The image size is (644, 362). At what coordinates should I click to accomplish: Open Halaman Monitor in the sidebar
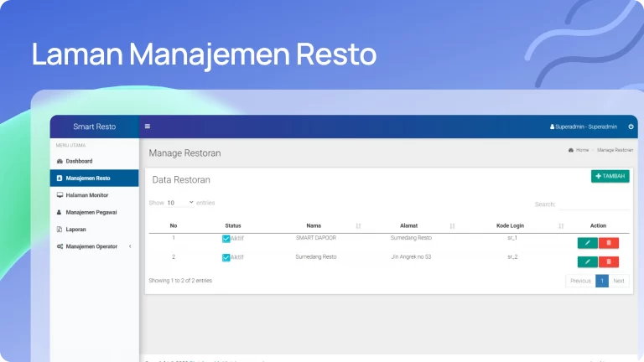pyautogui.click(x=86, y=195)
